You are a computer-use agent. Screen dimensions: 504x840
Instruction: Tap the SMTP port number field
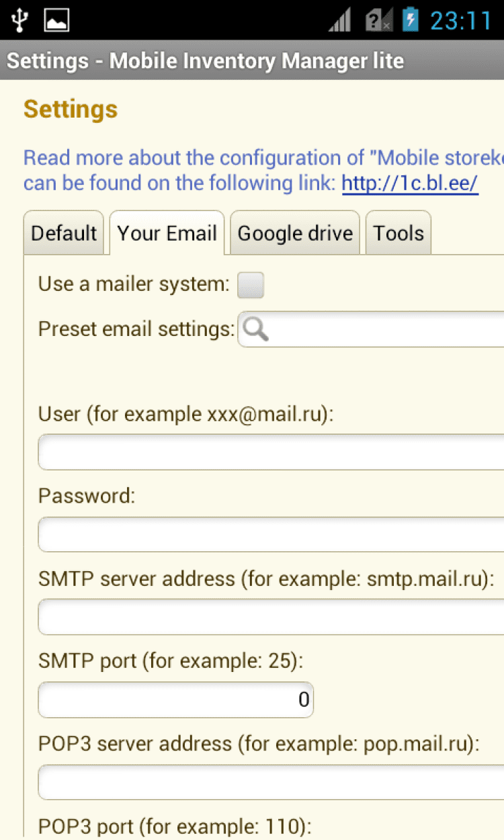coord(175,700)
